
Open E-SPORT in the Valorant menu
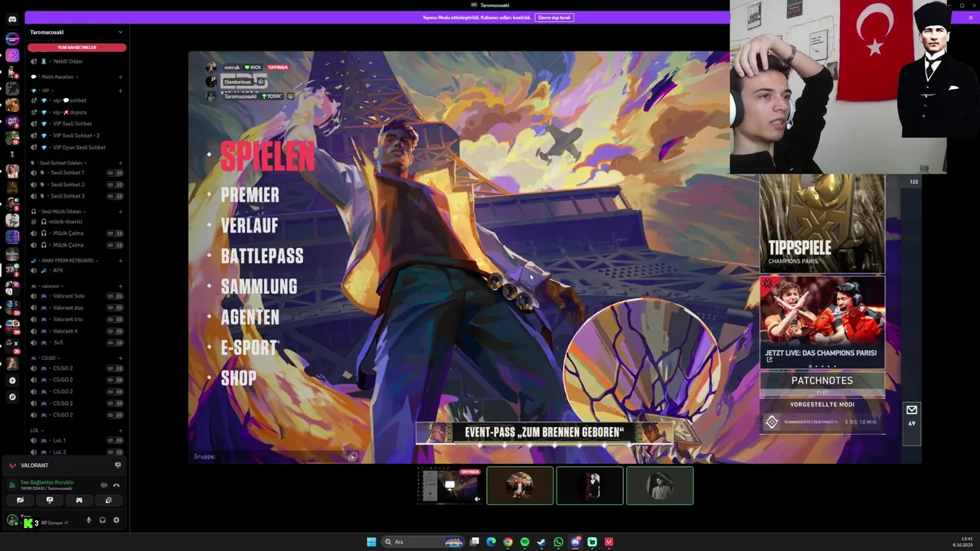click(248, 348)
